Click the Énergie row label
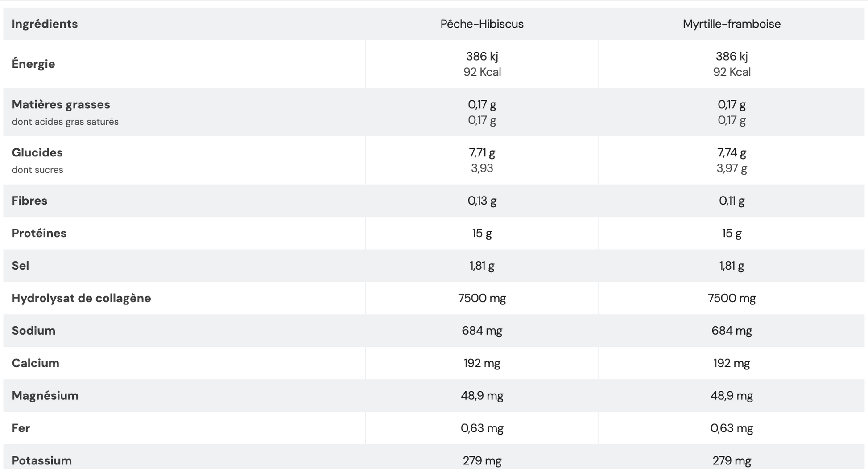 coord(33,64)
